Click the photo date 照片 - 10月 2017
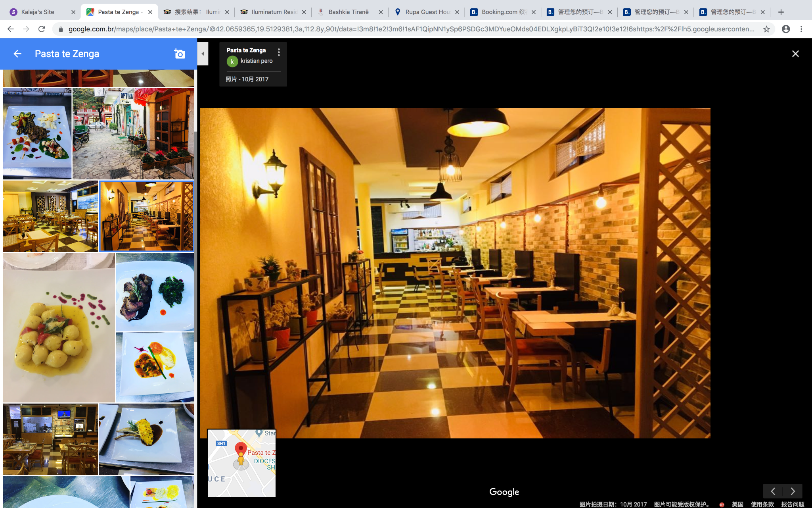 click(247, 79)
